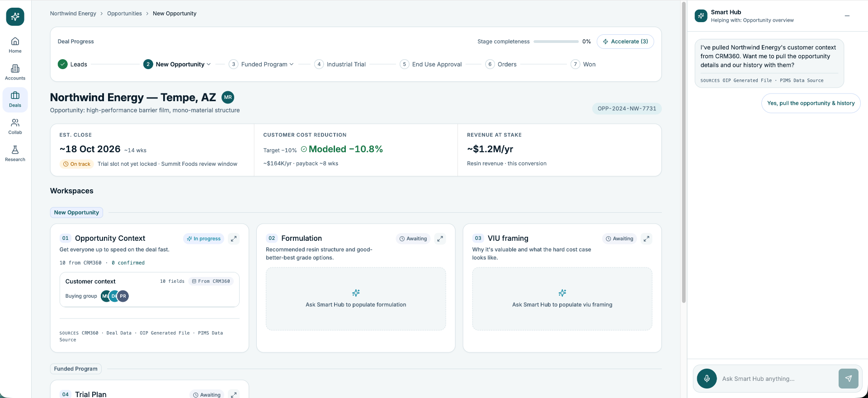
Task: Click the MR avatar next to the title
Action: pos(228,97)
